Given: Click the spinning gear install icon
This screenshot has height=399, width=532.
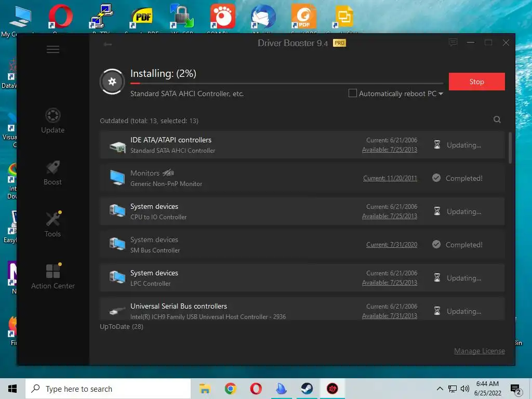Looking at the screenshot, I should [x=112, y=82].
